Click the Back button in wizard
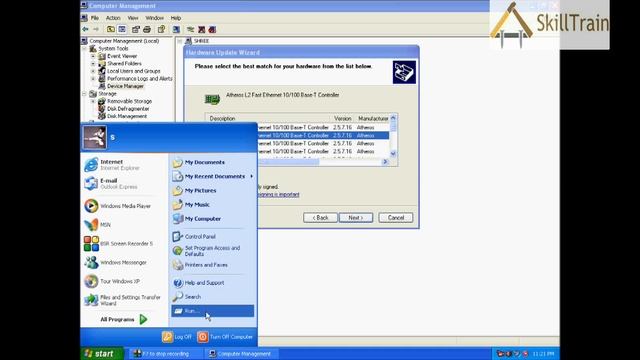This screenshot has height=360, width=640. click(x=320, y=218)
